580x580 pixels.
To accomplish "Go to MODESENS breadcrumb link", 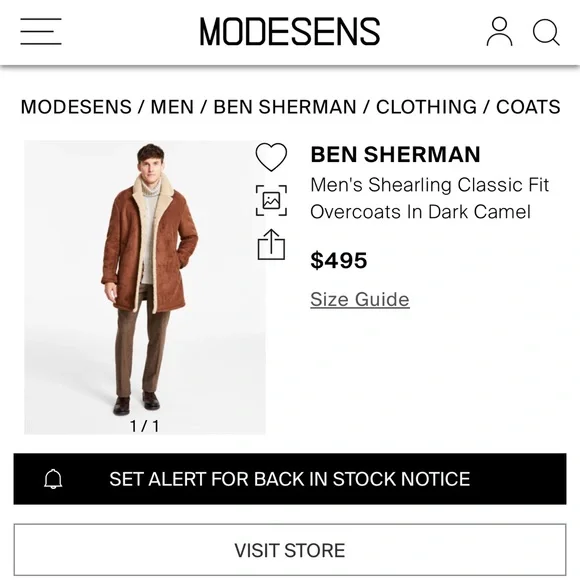I will (76, 107).
